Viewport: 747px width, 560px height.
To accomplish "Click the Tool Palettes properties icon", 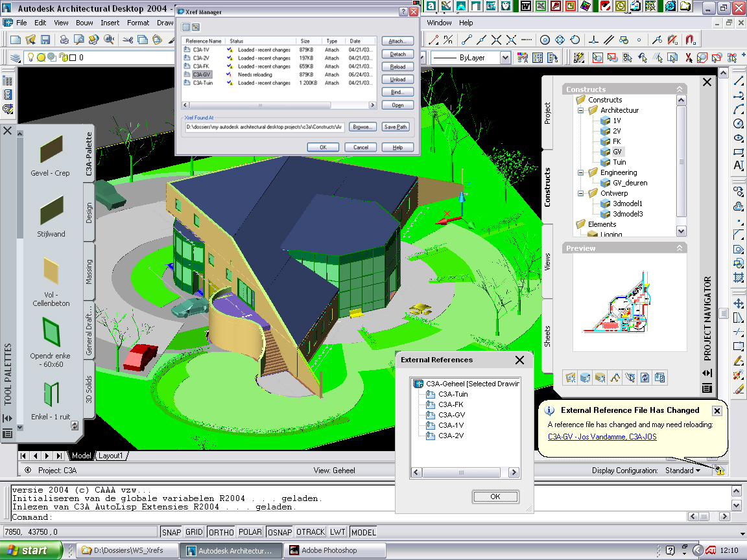I will click(x=8, y=434).
